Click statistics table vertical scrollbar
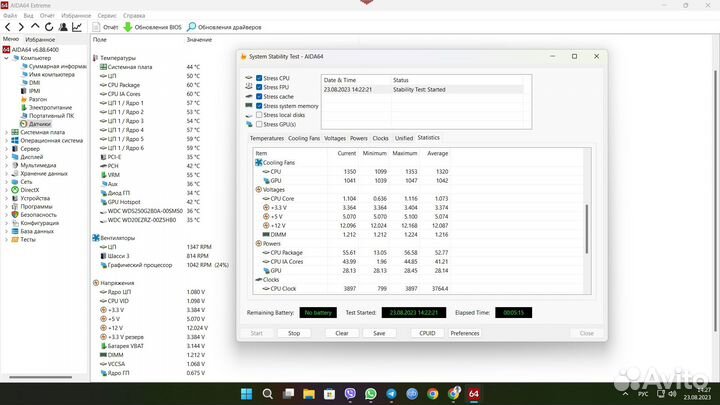720x405 pixels. 586,229
